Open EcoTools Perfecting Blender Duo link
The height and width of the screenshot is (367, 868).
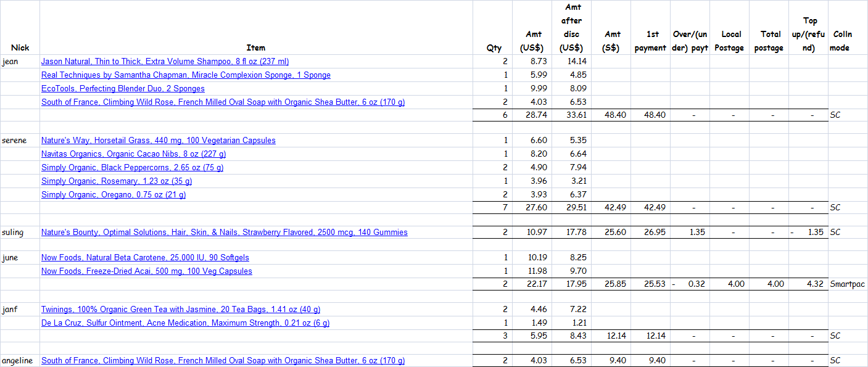pos(123,89)
